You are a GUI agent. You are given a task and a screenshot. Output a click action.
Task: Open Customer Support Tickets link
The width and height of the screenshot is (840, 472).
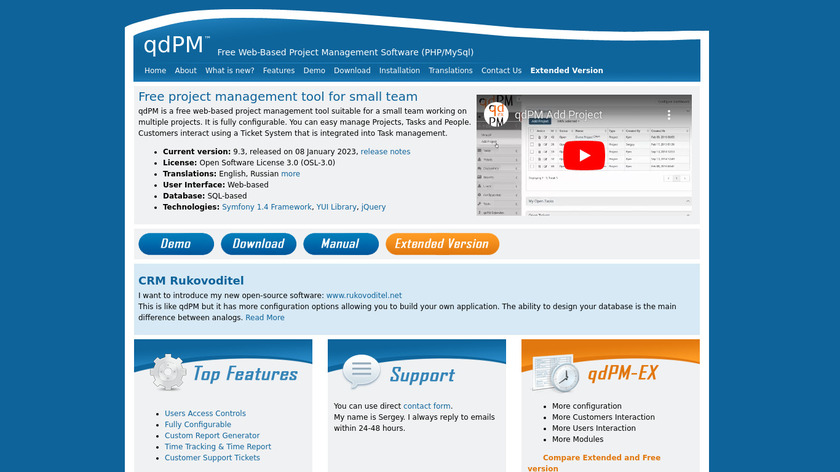pyautogui.click(x=212, y=458)
